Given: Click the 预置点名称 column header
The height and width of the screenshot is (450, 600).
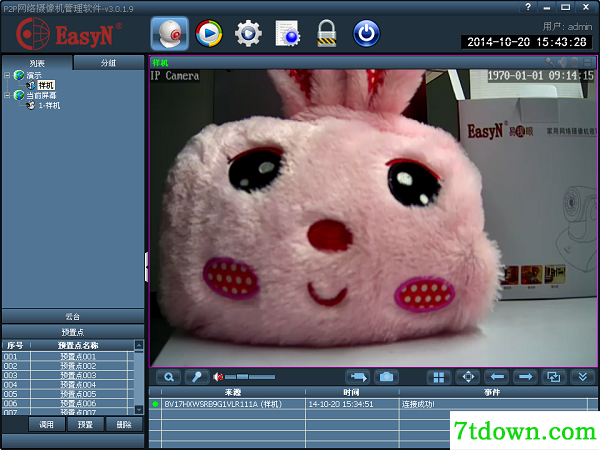Looking at the screenshot, I should click(78, 346).
